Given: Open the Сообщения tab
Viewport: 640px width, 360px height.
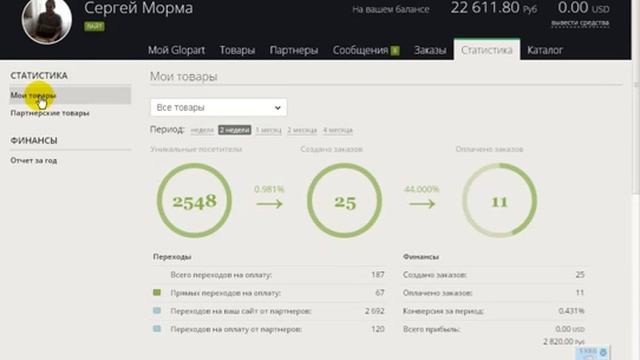Looking at the screenshot, I should (x=360, y=50).
